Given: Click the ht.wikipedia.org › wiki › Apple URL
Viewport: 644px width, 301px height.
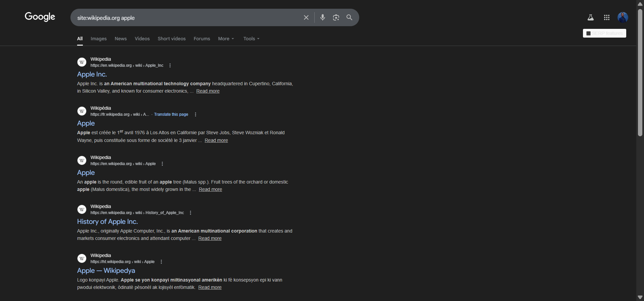Looking at the screenshot, I should pyautogui.click(x=122, y=262).
